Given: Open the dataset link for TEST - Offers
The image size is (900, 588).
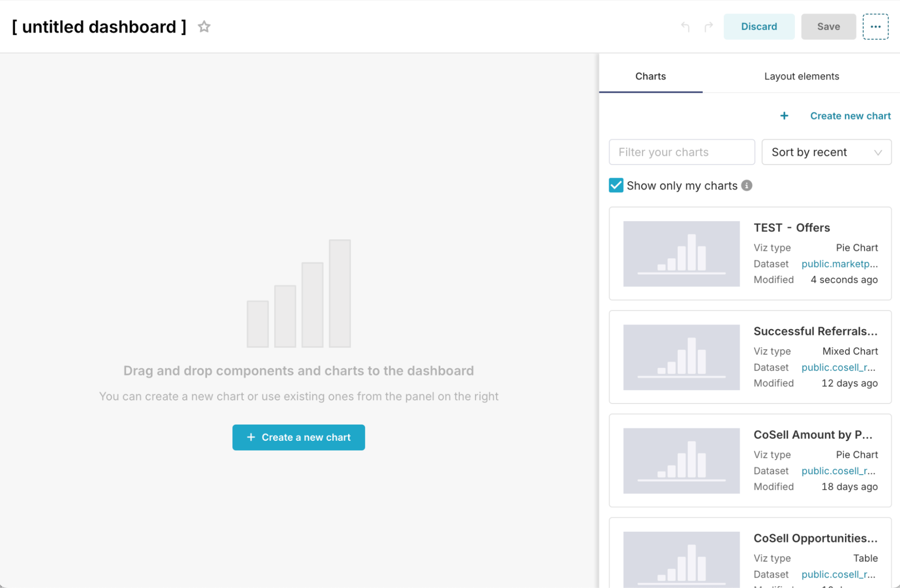Looking at the screenshot, I should click(839, 264).
